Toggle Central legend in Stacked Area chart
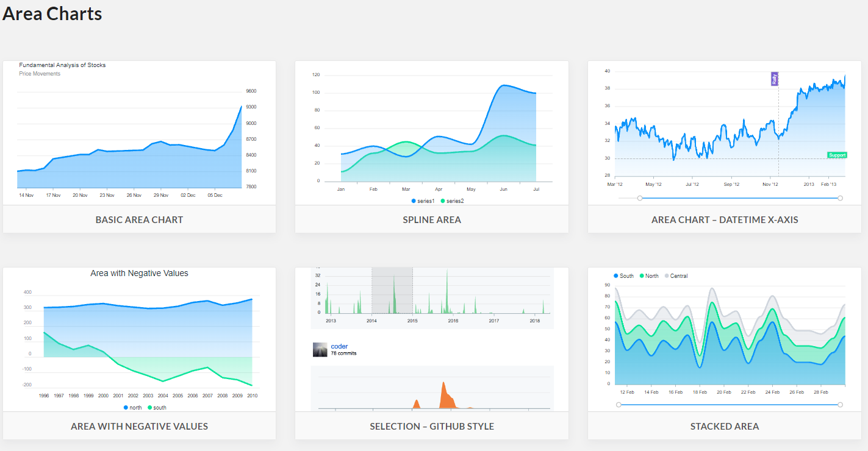 point(676,276)
